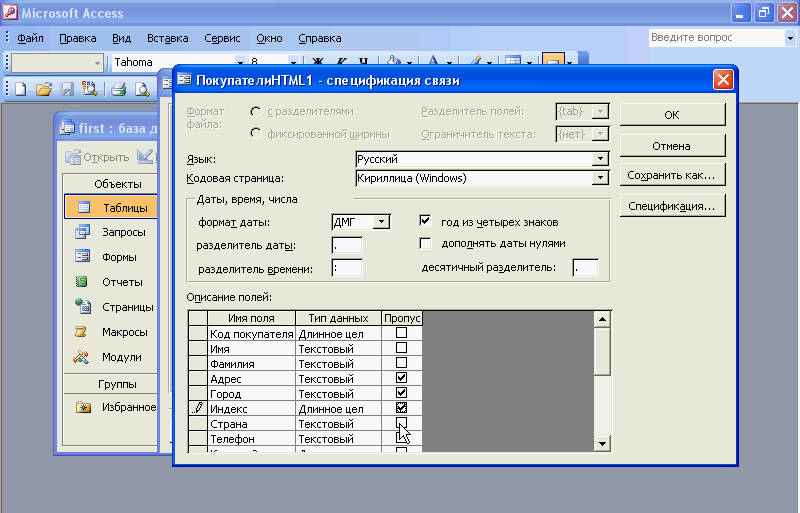Click the Open folder toolbar icon
The width and height of the screenshot is (800, 513).
point(44,89)
